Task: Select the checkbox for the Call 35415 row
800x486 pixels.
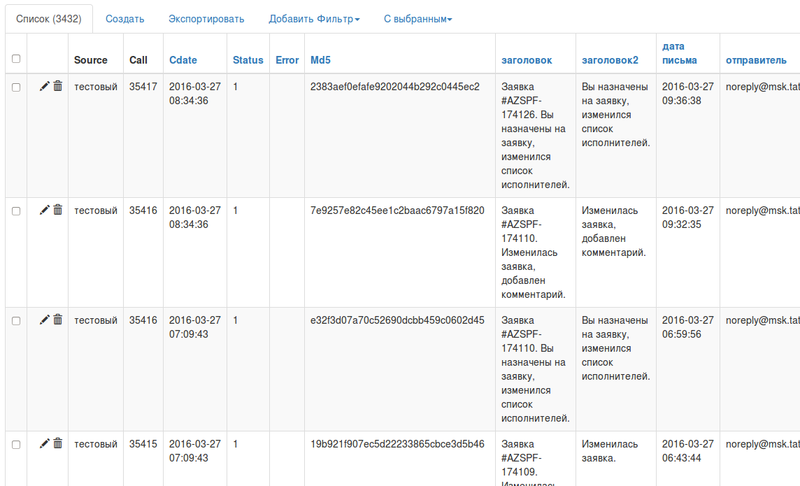Action: pos(15,444)
